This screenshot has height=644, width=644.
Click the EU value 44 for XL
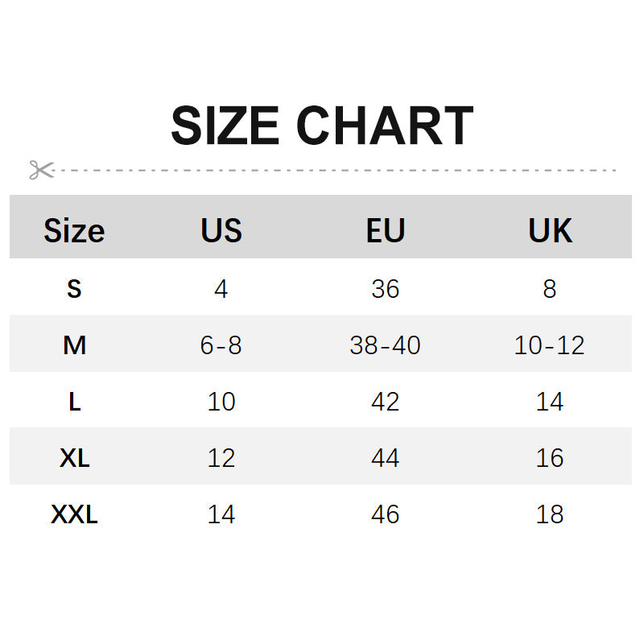coord(386,458)
